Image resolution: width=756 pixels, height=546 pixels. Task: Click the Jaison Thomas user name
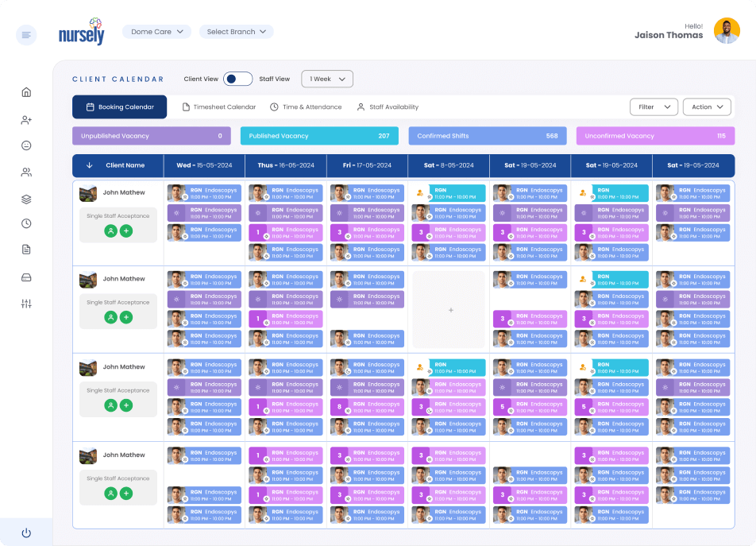(x=669, y=35)
